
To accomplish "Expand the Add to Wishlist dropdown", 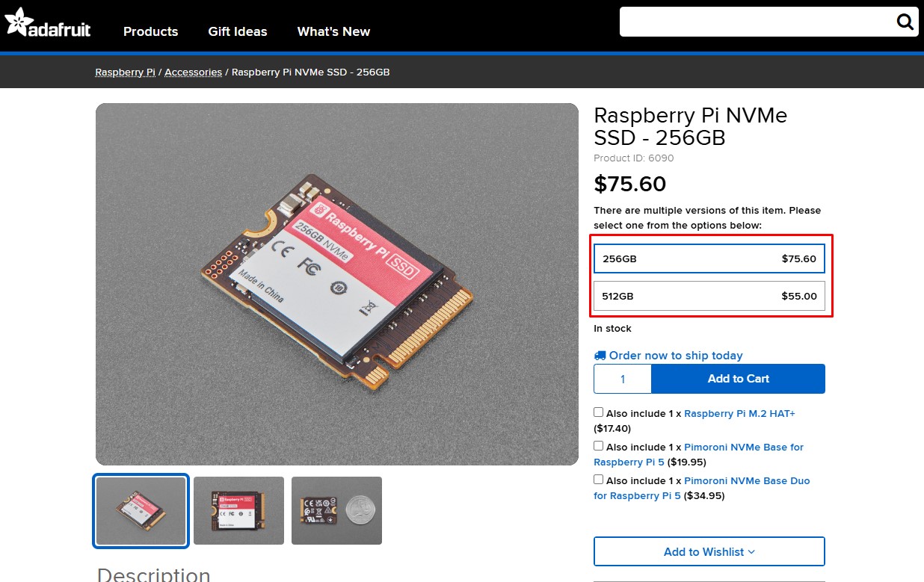I will click(x=709, y=551).
